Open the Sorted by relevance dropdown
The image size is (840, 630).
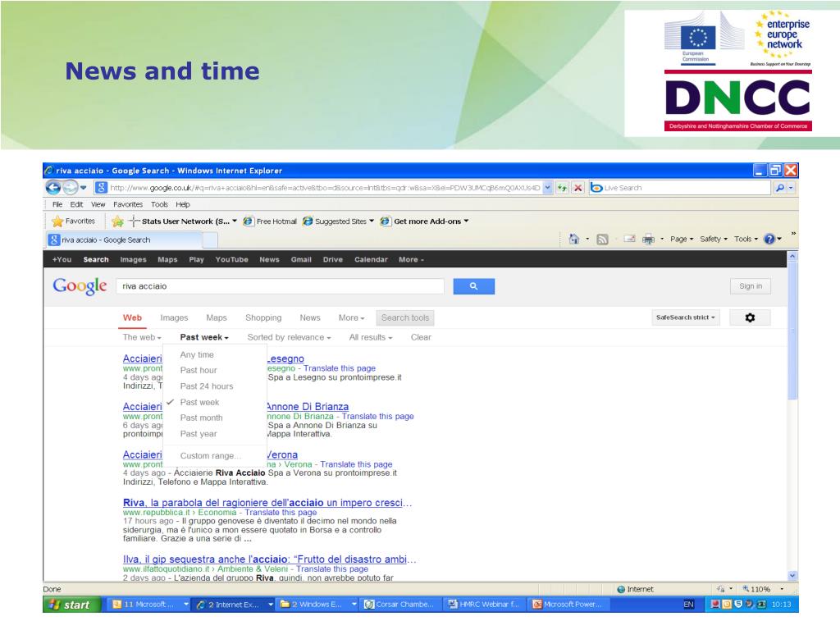coord(289,337)
